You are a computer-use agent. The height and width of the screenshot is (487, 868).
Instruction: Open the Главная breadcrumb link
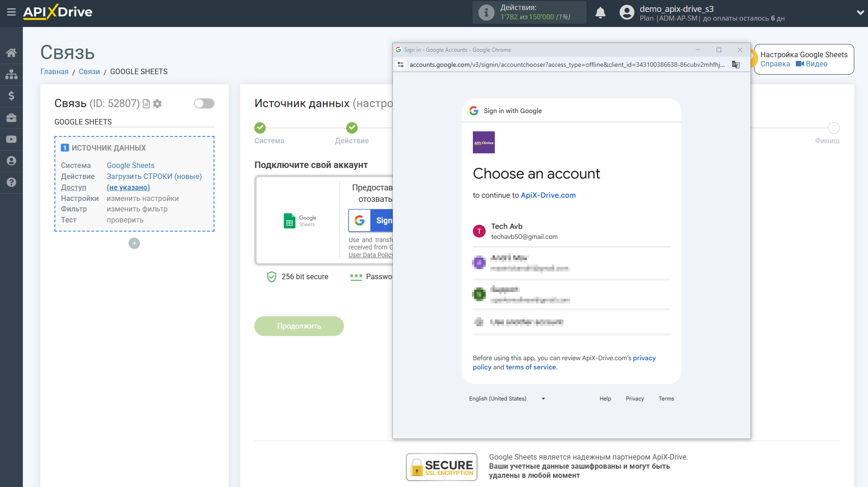(54, 71)
